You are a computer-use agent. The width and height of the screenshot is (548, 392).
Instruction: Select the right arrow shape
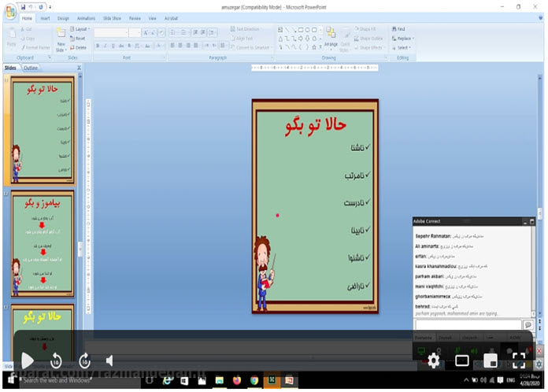pyautogui.click(x=301, y=39)
